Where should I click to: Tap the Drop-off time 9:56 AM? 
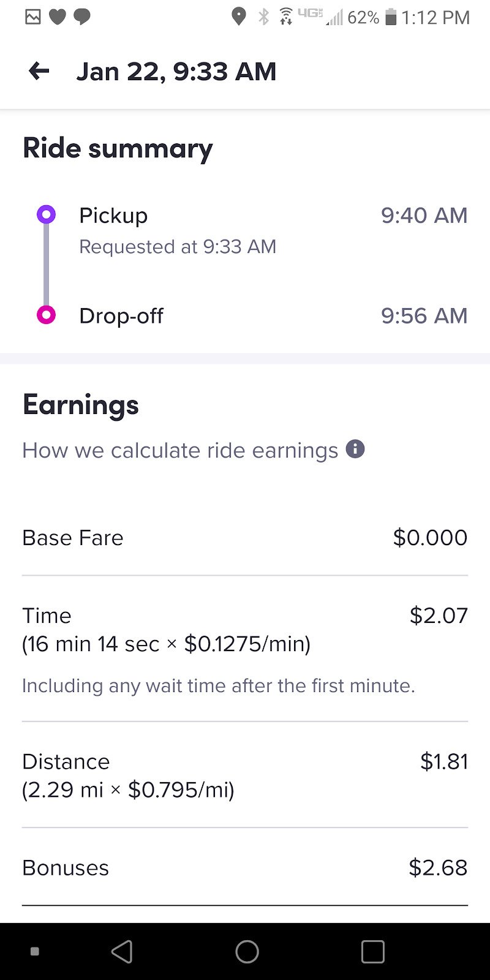pos(424,316)
